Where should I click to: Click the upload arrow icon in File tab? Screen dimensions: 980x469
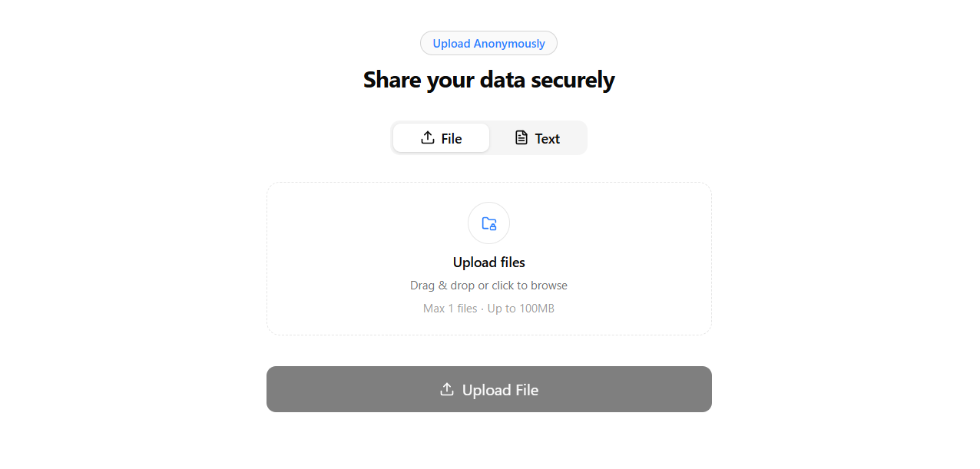coord(428,138)
